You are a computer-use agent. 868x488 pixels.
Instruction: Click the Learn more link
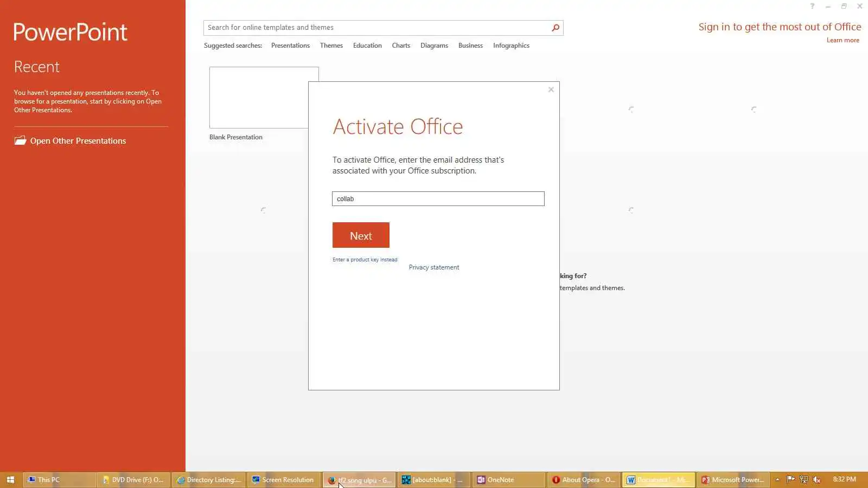pos(843,40)
